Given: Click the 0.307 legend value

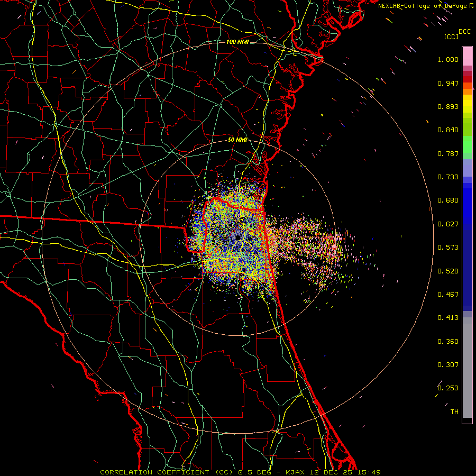Looking at the screenshot, I should click(448, 365).
